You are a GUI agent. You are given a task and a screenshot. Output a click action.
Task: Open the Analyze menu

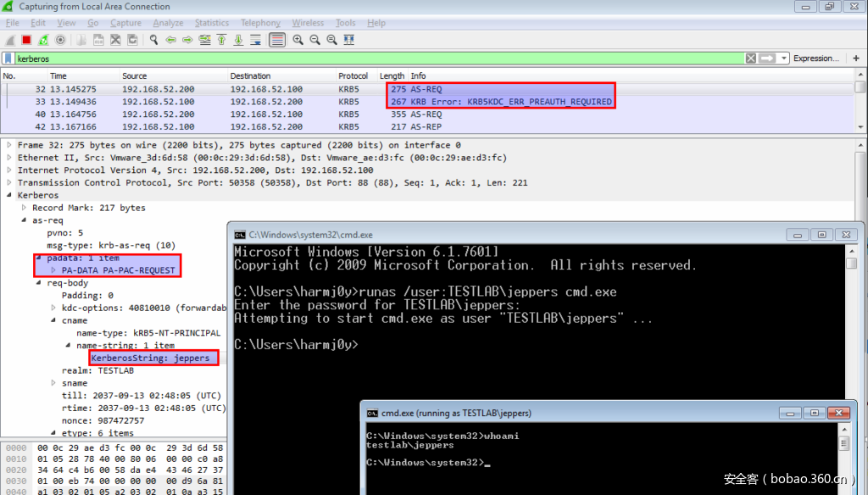(168, 23)
